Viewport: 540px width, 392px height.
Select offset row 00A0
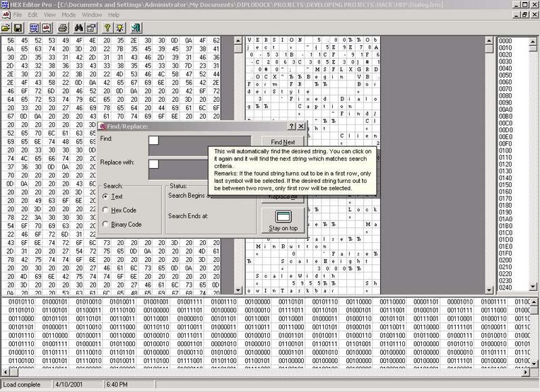tap(505, 109)
